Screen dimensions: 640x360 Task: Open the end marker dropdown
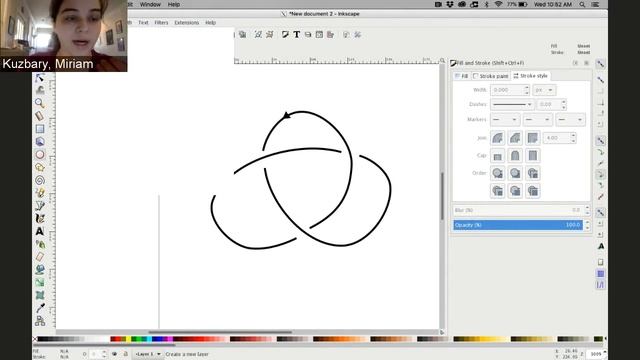570,120
